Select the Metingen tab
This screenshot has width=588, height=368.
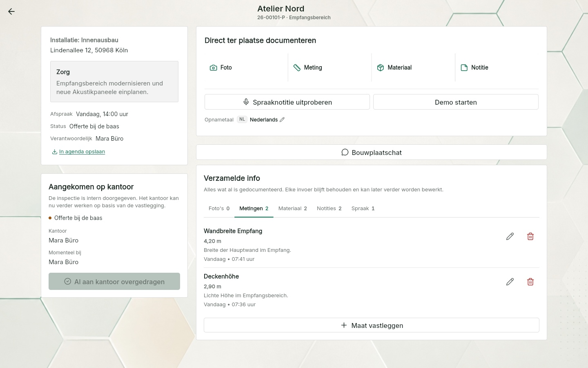(254, 209)
